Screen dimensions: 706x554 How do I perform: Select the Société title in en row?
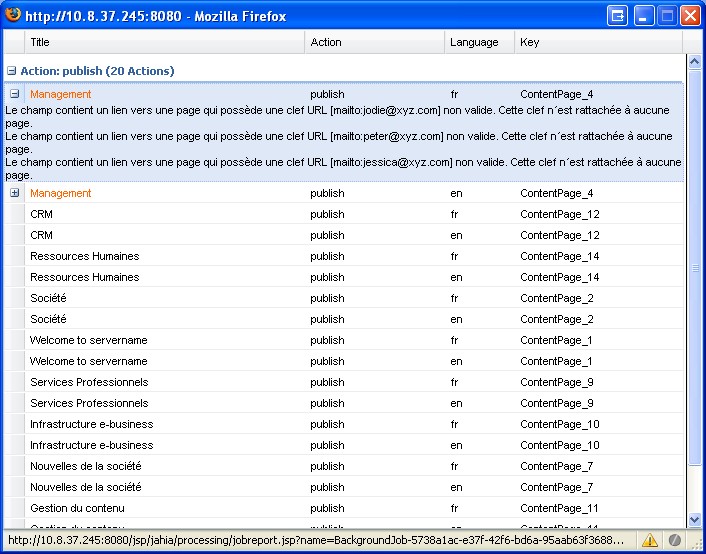48,319
